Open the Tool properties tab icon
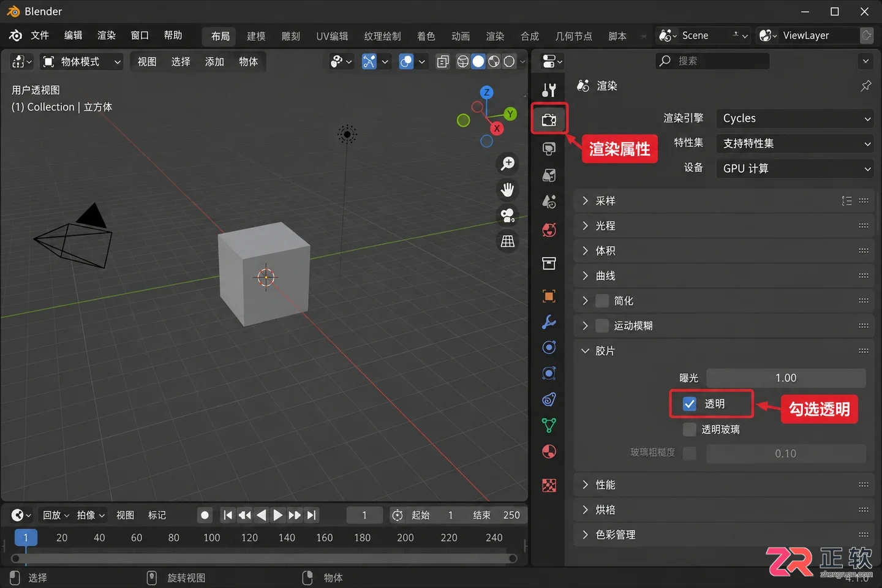This screenshot has height=588, width=882. [x=549, y=90]
